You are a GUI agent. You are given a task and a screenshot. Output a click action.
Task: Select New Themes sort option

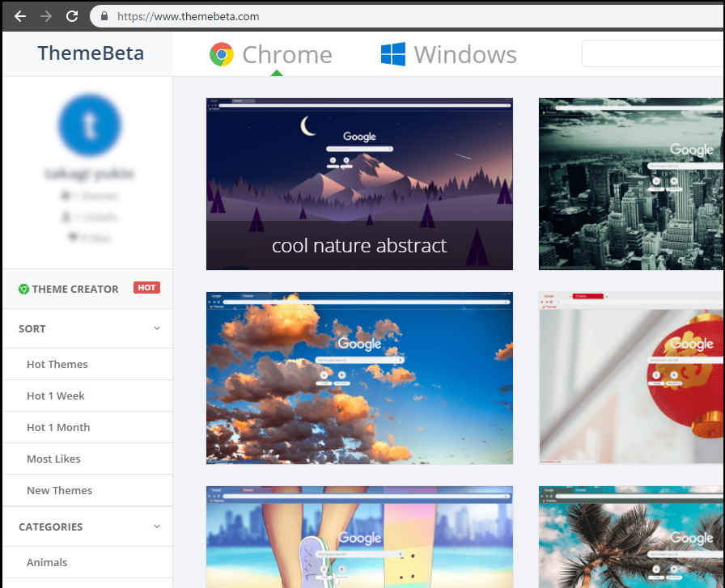coord(88,490)
